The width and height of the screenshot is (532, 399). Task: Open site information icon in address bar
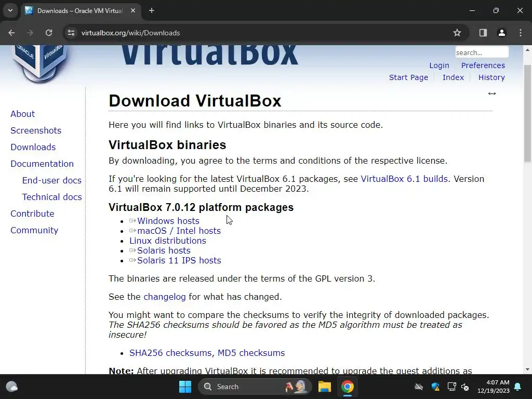[71, 33]
